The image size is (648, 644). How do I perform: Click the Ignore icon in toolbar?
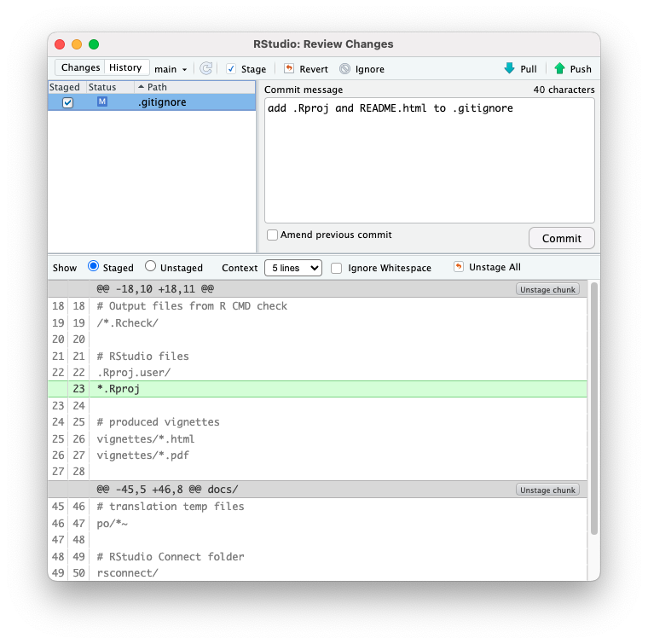pos(344,69)
